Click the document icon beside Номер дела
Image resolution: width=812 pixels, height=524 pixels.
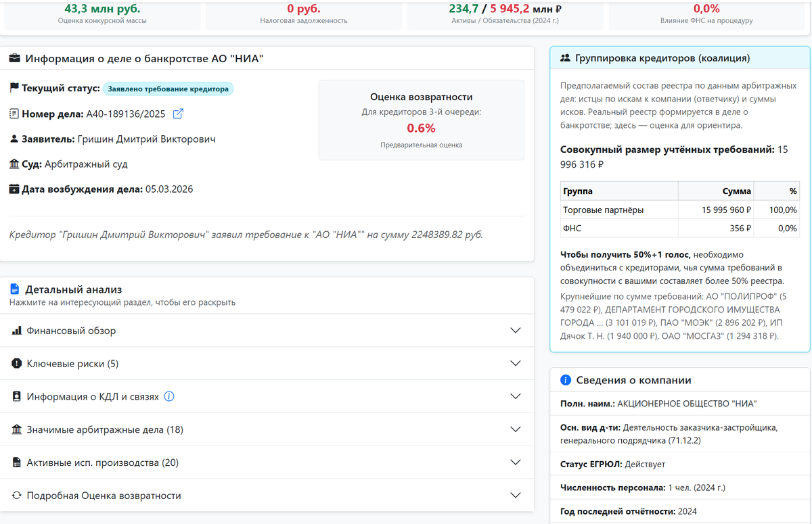coord(14,114)
